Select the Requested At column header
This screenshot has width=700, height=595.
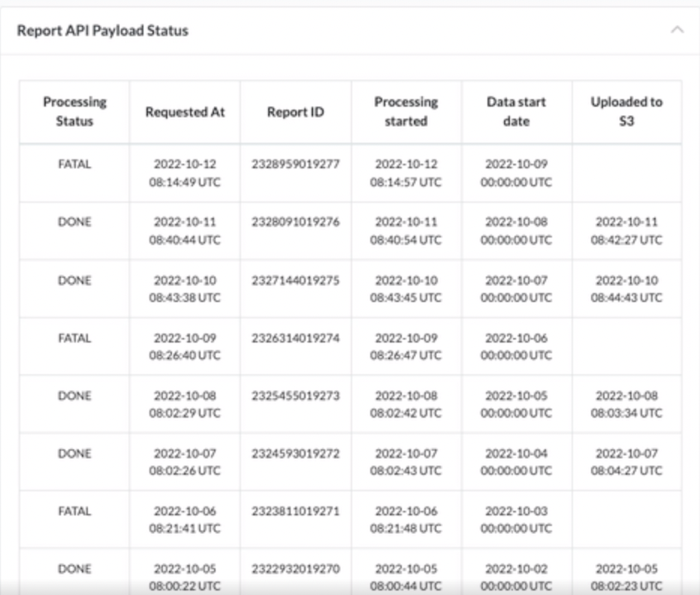pyautogui.click(x=185, y=112)
